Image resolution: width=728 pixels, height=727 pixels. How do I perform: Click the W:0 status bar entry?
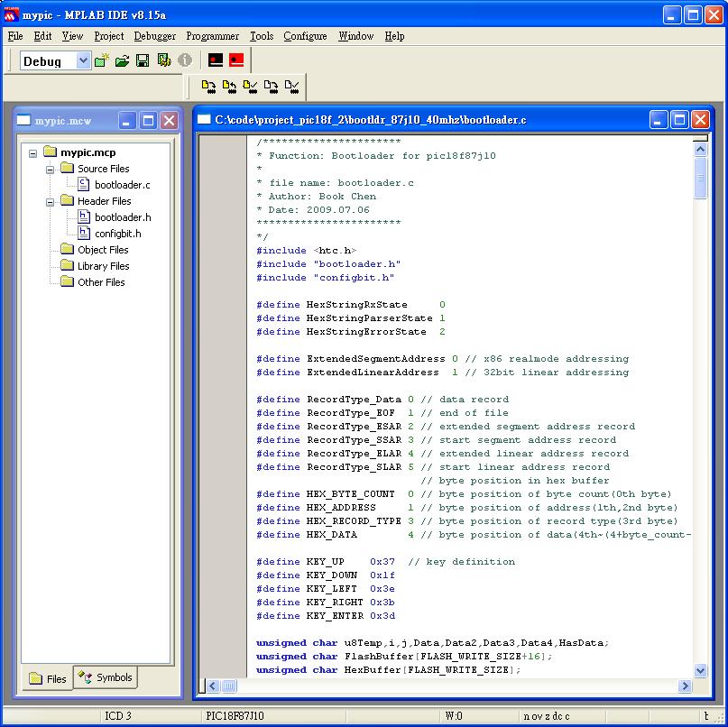tap(454, 715)
